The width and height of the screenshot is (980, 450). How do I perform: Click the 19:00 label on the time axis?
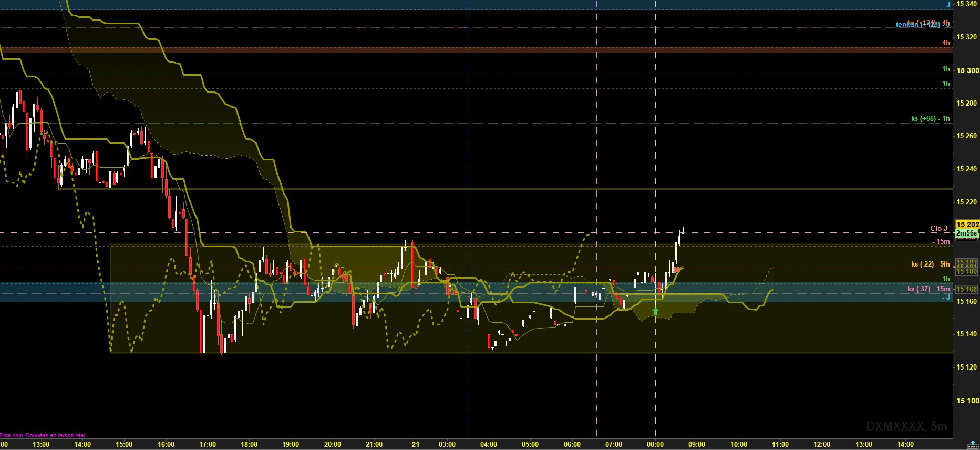(x=291, y=445)
